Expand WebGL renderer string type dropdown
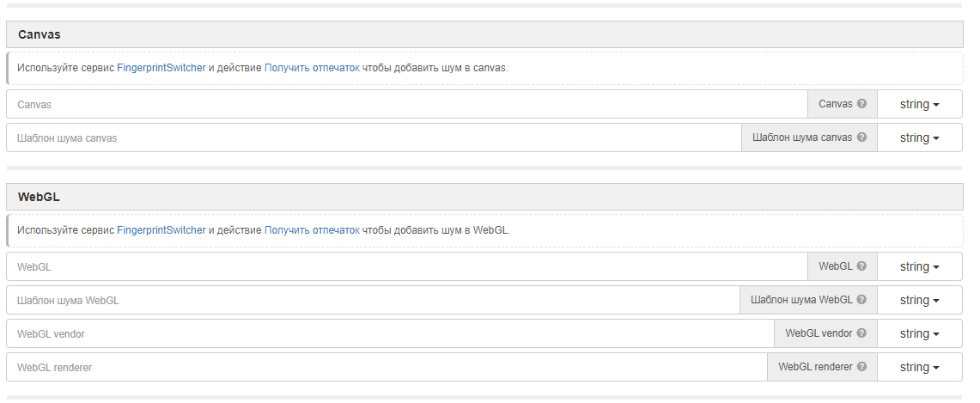The image size is (980, 403). point(919,367)
